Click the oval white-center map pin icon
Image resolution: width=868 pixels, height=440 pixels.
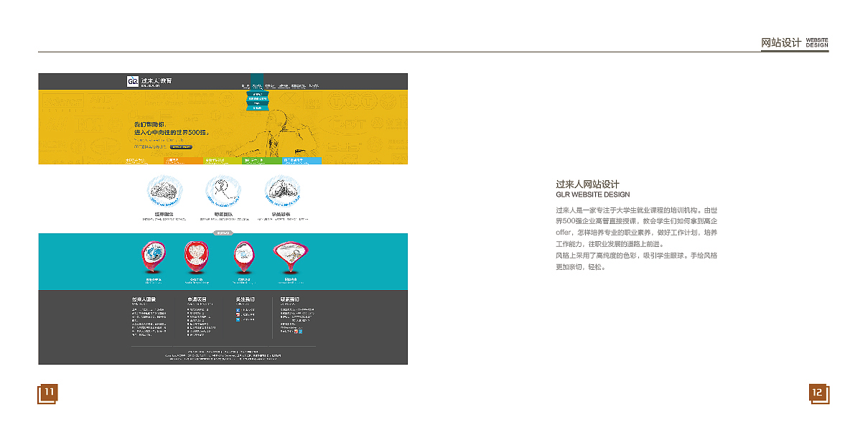click(x=244, y=257)
